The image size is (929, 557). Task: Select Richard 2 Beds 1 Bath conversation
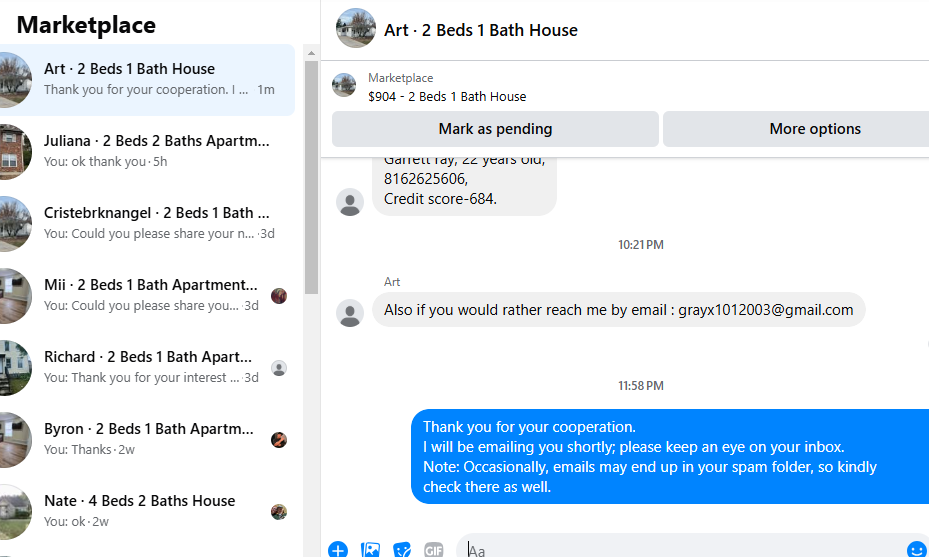(x=150, y=367)
